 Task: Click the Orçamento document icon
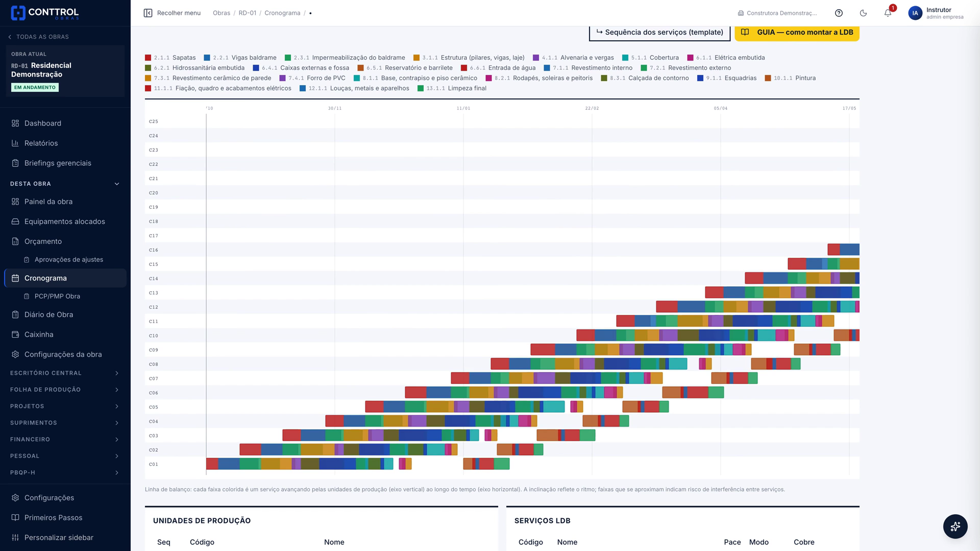point(15,241)
